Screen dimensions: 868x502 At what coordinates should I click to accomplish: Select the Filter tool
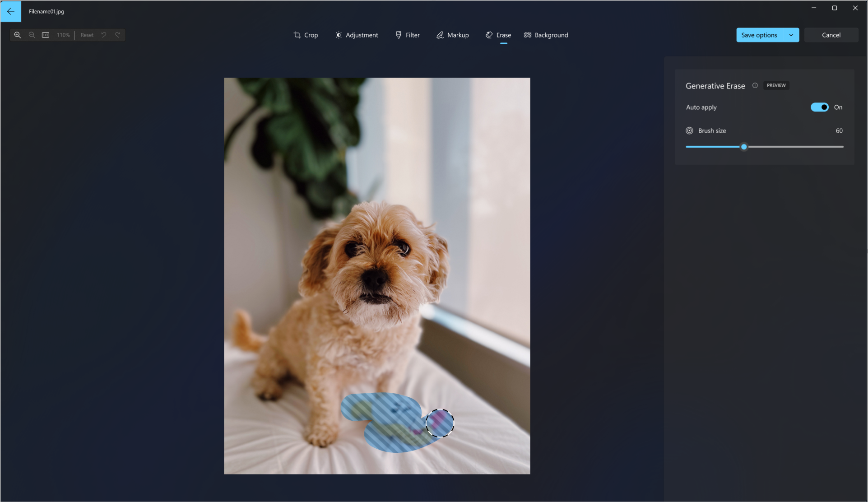click(x=408, y=35)
